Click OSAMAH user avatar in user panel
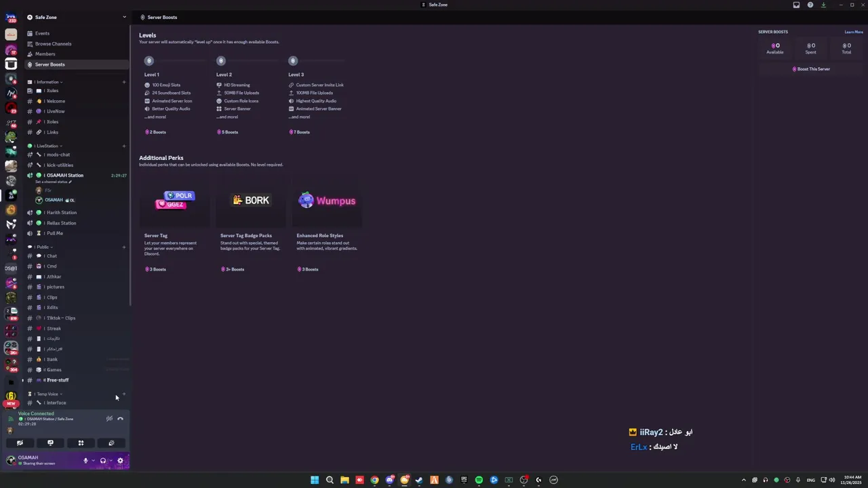Viewport: 868px width, 488px height. (11, 461)
